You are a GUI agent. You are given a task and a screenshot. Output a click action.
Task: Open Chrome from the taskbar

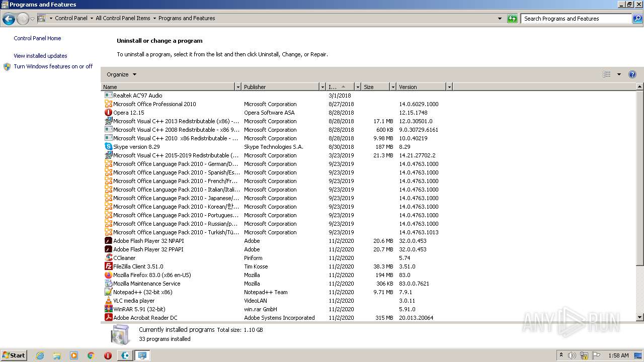click(x=91, y=355)
